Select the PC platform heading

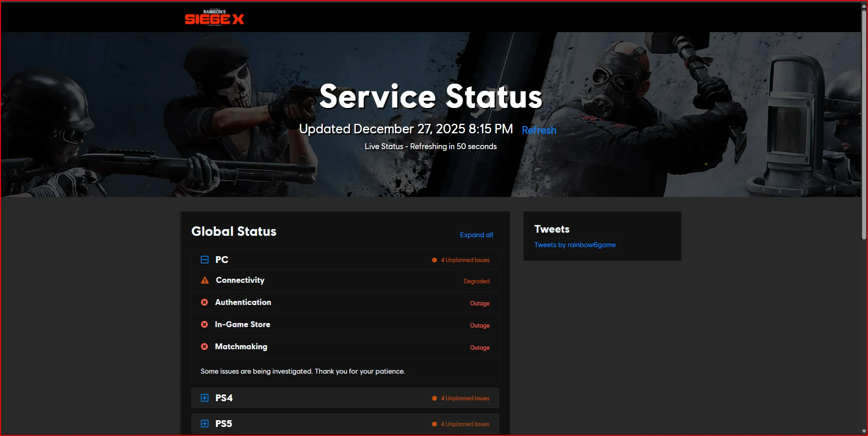(222, 259)
